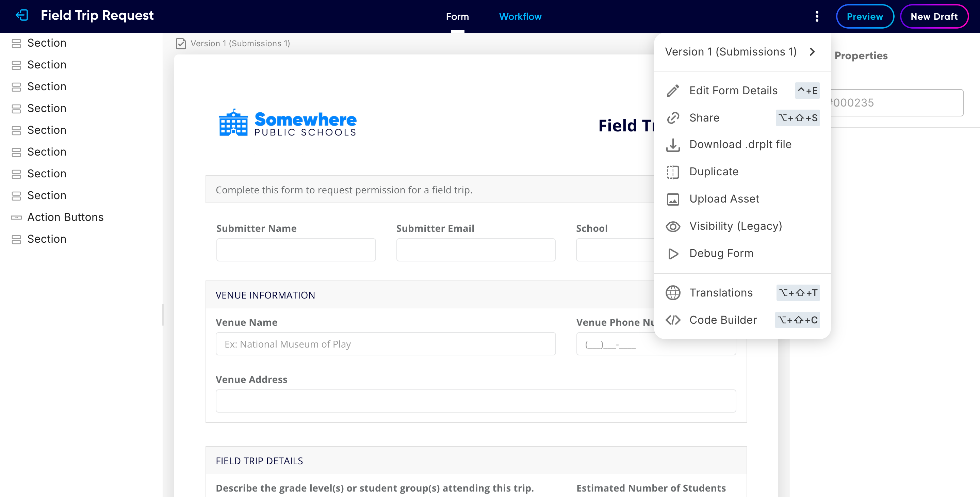Open Code Builder from the menu

coord(742,320)
